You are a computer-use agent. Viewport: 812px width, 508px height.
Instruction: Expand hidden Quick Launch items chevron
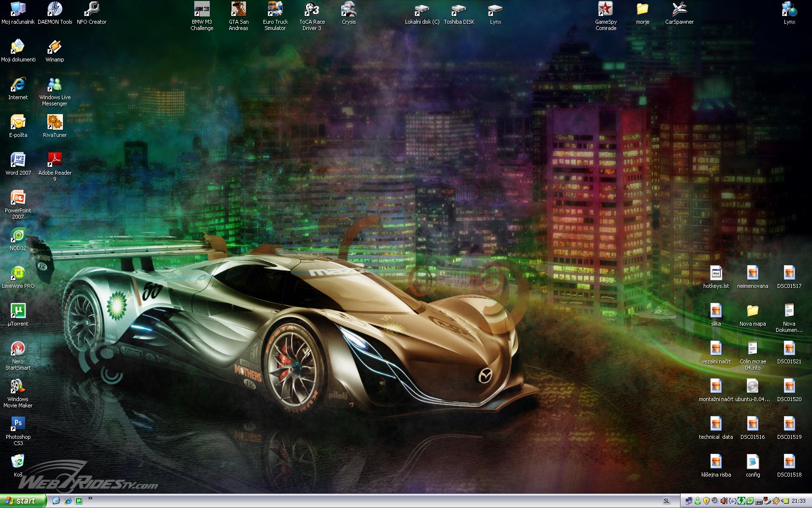(x=90, y=498)
